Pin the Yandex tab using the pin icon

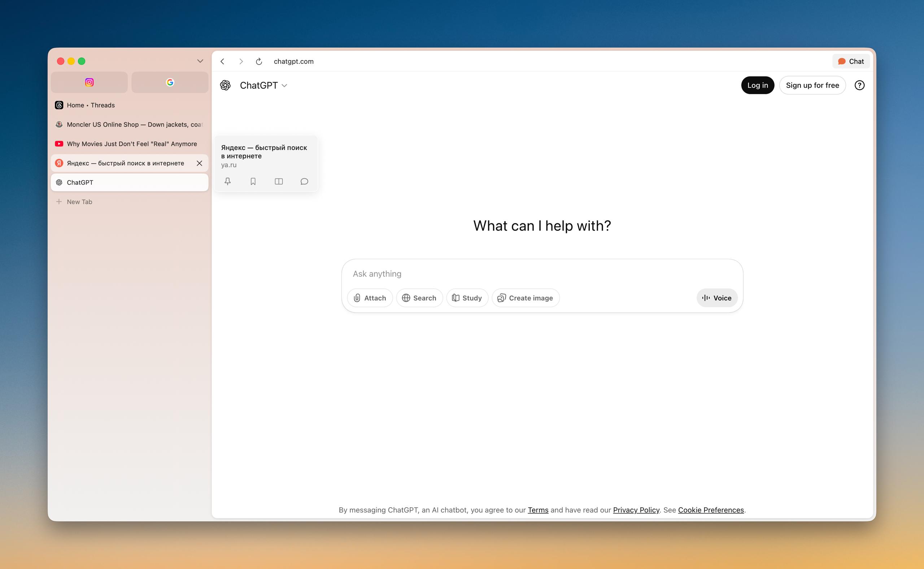coord(228,181)
